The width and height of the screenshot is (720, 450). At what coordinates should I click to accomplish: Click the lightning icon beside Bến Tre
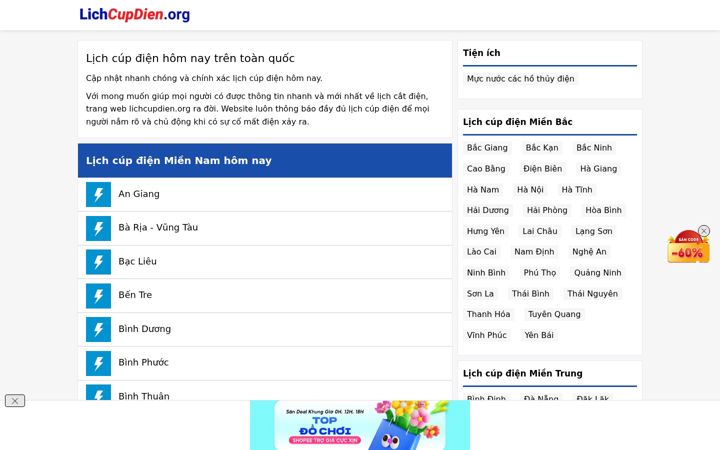tap(98, 296)
